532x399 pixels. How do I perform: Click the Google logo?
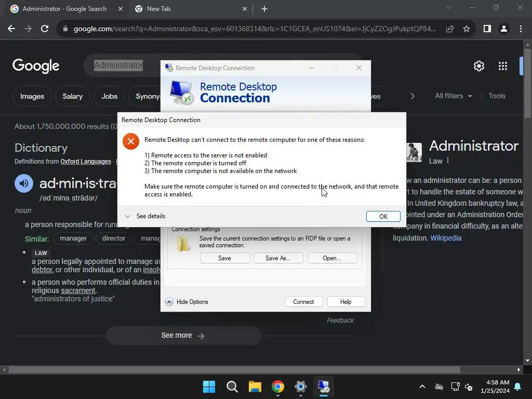tap(36, 66)
